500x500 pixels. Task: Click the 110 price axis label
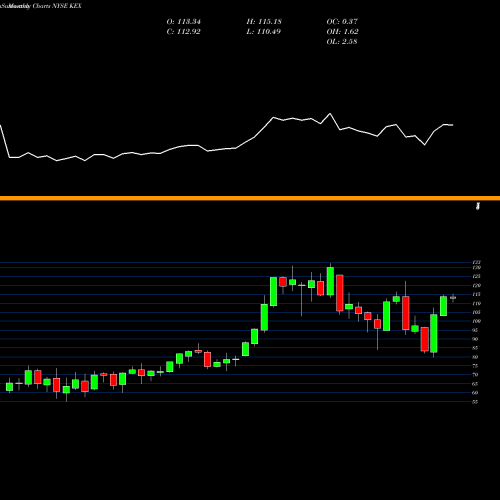coord(476,303)
